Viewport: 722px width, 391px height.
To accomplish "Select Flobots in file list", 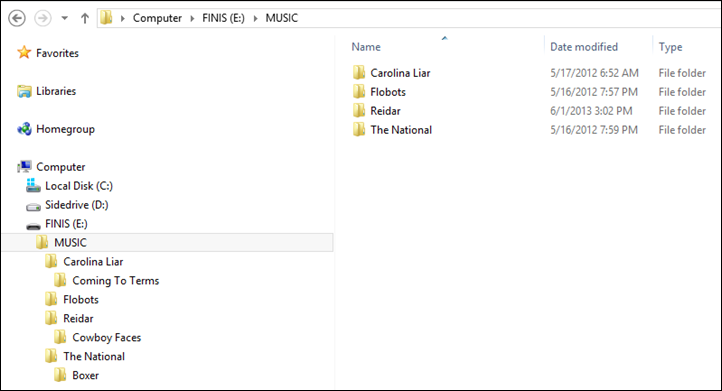I will point(388,92).
